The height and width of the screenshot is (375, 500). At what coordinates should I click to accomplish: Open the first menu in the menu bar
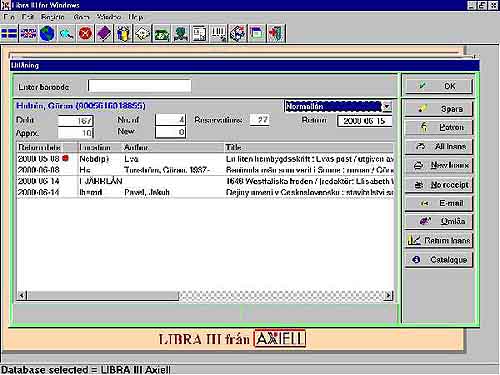coord(9,17)
